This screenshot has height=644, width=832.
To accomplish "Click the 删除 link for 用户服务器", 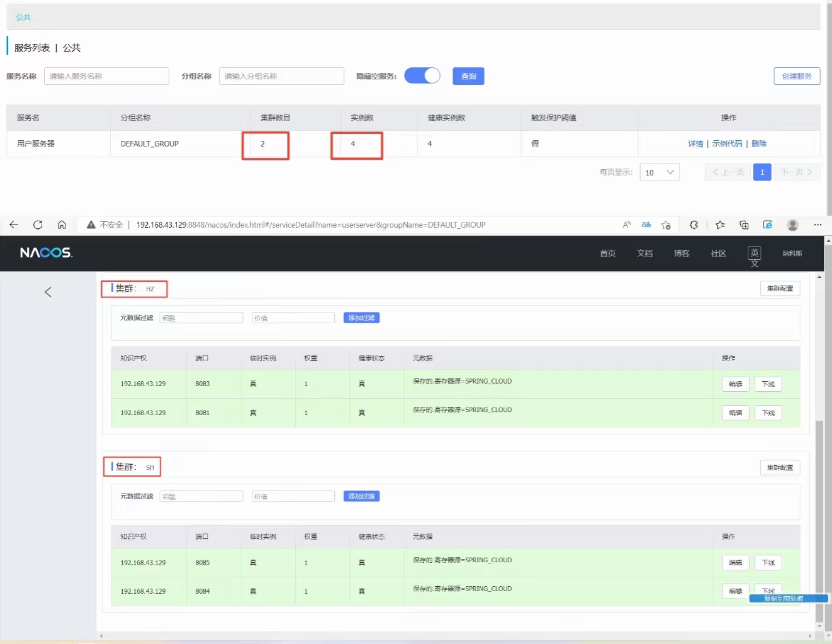I will point(759,144).
